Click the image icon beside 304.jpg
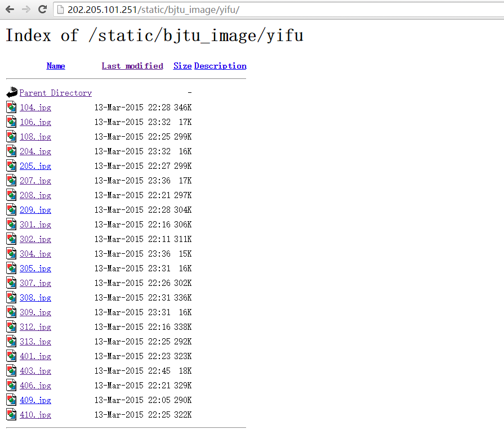This screenshot has width=504, height=430. coord(11,254)
